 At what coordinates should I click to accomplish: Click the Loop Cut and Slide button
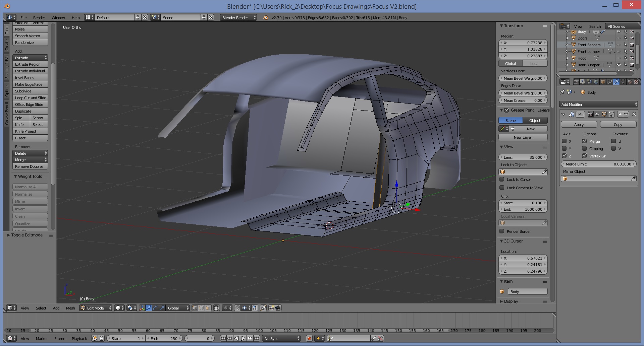(x=30, y=98)
